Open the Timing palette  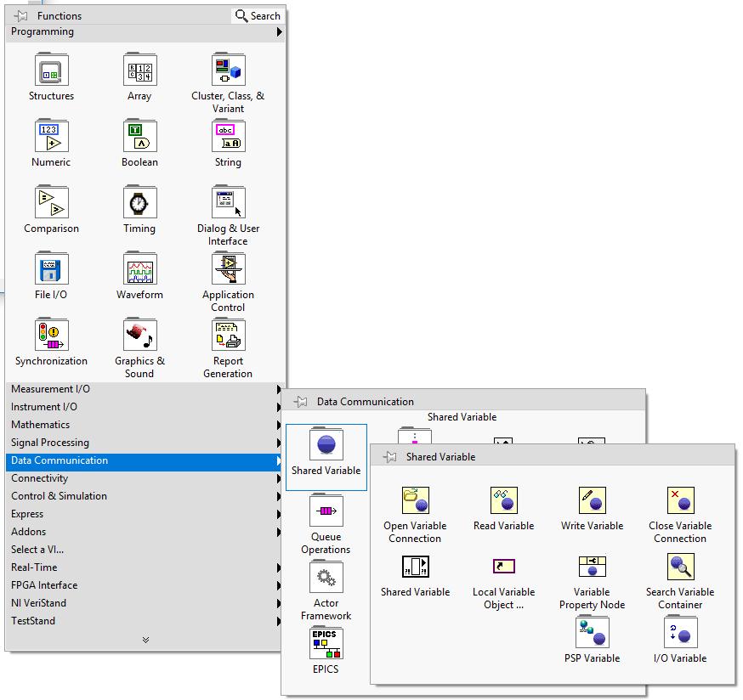[x=139, y=203]
